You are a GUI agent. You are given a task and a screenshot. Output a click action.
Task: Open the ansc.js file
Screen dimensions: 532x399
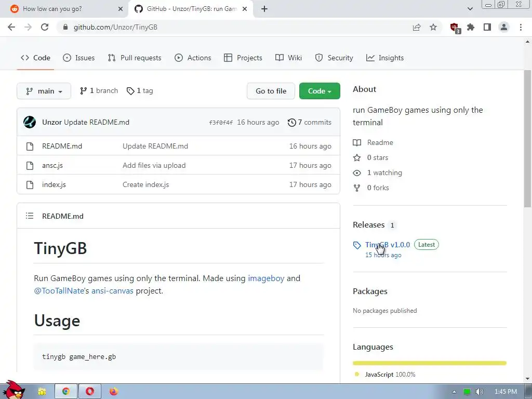[52, 165]
